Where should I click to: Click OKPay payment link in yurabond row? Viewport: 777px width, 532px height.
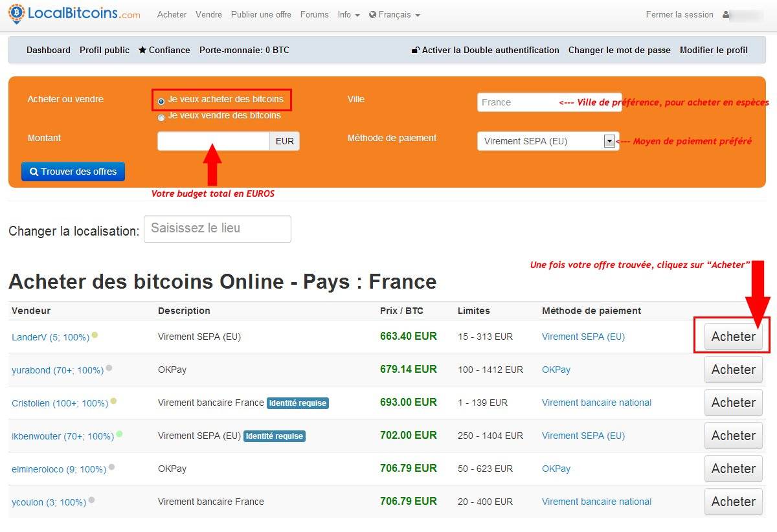(x=556, y=370)
